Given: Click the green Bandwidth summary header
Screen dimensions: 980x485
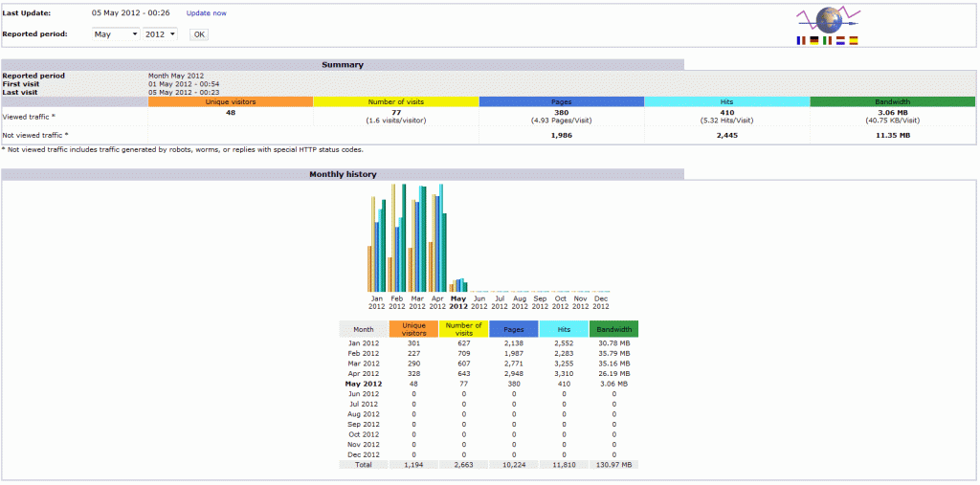Looking at the screenshot, I should point(892,101).
